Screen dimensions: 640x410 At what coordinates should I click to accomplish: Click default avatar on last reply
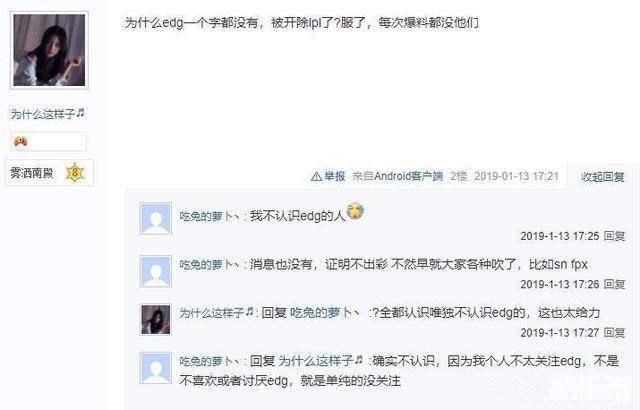pyautogui.click(x=156, y=368)
